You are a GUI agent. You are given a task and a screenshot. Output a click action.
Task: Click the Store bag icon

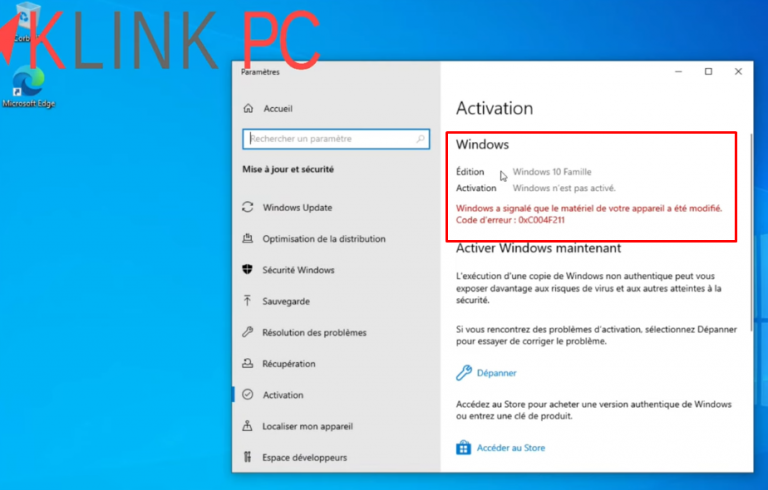(x=463, y=447)
